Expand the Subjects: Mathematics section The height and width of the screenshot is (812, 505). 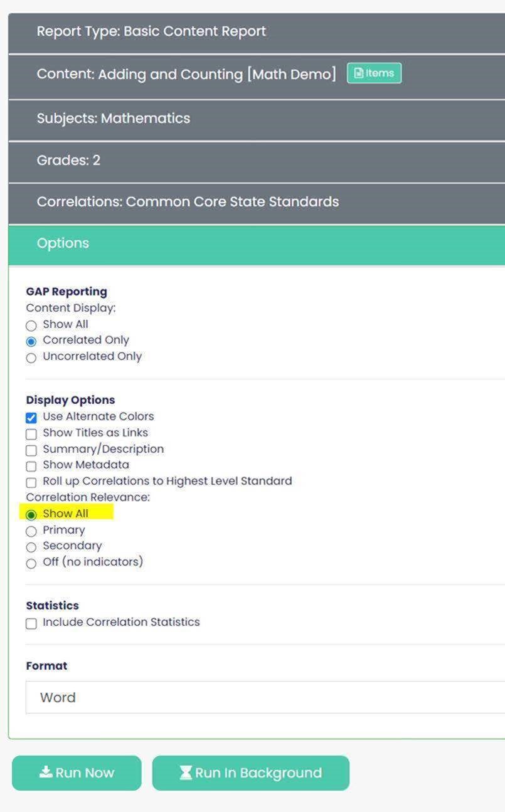[257, 119]
